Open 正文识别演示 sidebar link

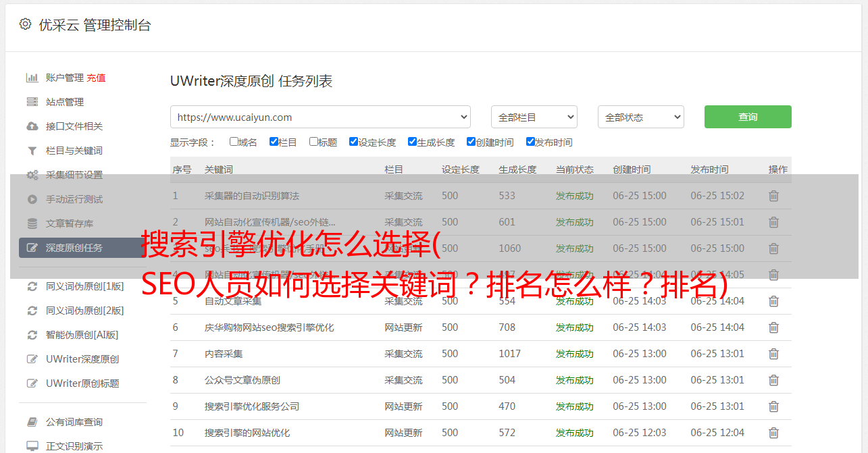coord(74,446)
